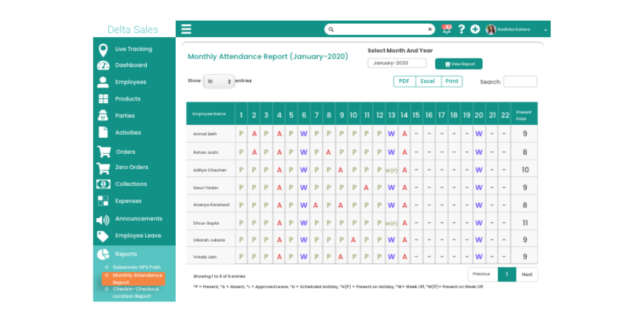Open Employees menu item
Screen dimensions: 644x322
pyautogui.click(x=131, y=82)
